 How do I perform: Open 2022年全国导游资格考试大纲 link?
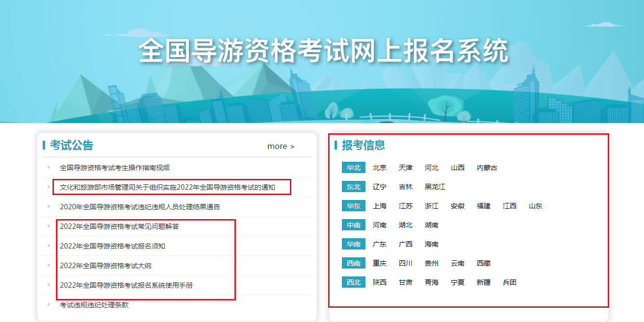pyautogui.click(x=109, y=266)
